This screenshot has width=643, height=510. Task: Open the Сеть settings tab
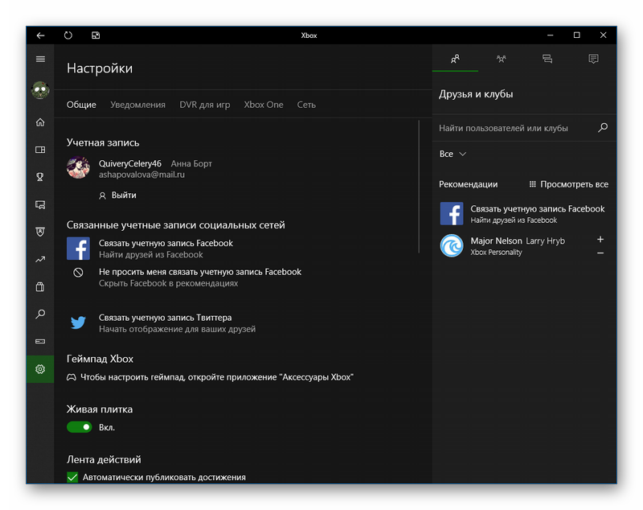(306, 105)
